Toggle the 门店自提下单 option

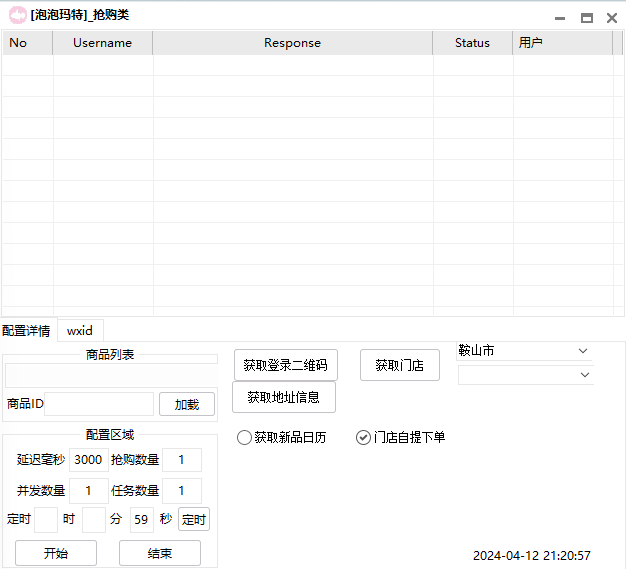point(363,438)
